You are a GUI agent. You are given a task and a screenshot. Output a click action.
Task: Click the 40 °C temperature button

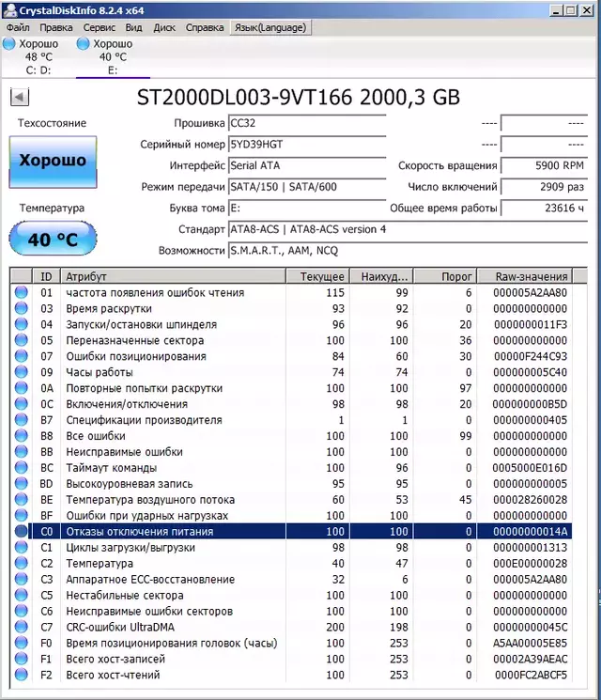53,239
